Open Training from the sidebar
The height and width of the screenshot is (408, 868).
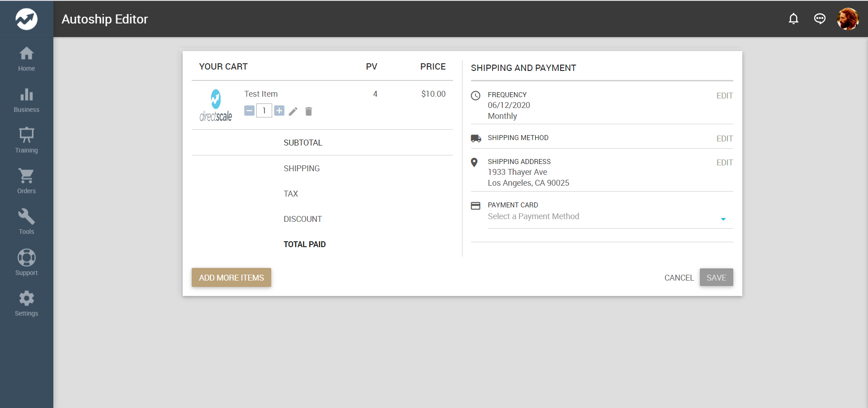[26, 141]
